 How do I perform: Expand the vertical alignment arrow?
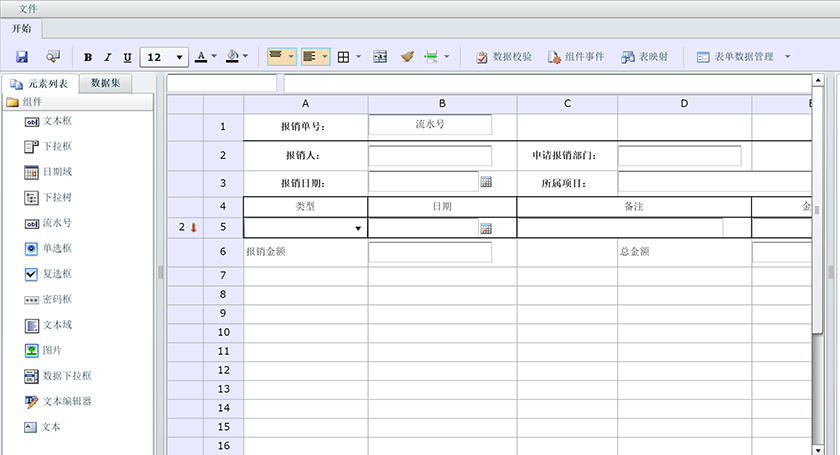[x=291, y=56]
